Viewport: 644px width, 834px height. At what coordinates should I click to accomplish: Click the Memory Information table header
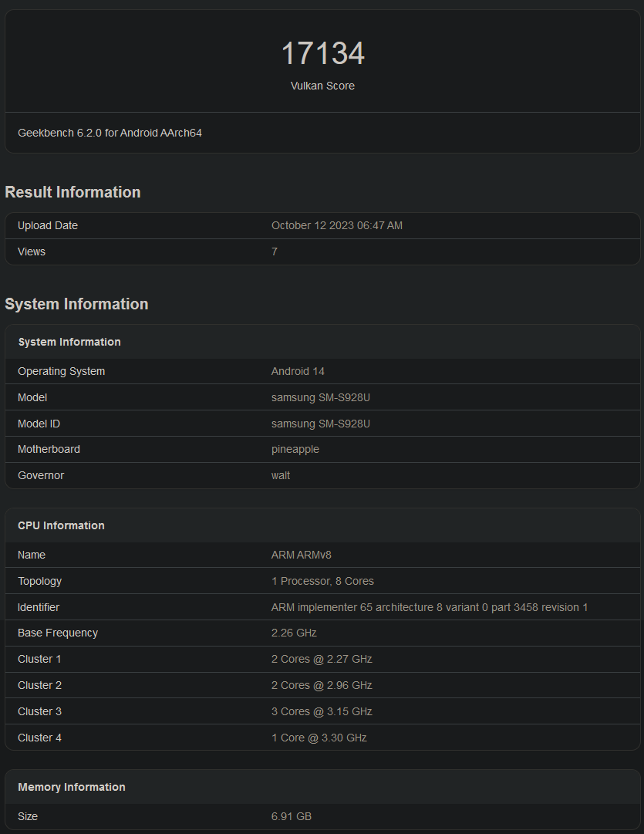[x=72, y=787]
